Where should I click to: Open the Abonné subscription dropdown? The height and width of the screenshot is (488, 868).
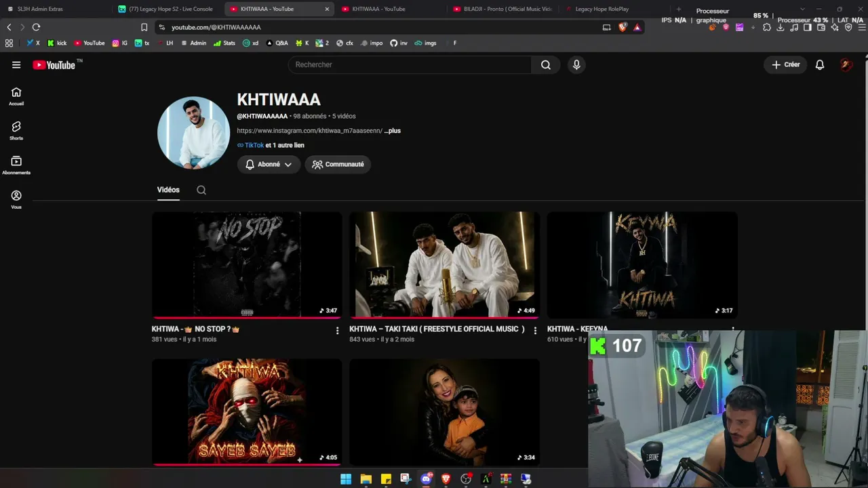point(269,165)
